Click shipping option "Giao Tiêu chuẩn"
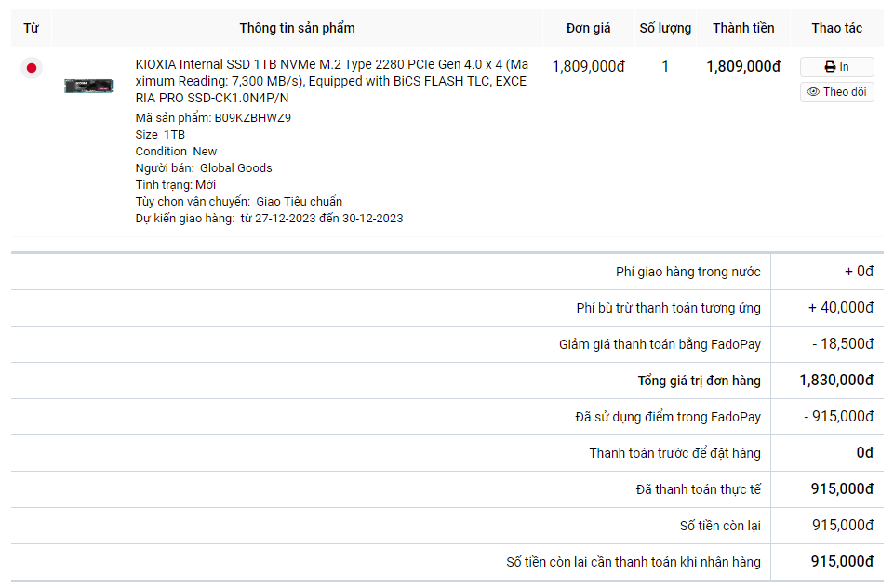Screen dimensions: 894x588 click(300, 201)
